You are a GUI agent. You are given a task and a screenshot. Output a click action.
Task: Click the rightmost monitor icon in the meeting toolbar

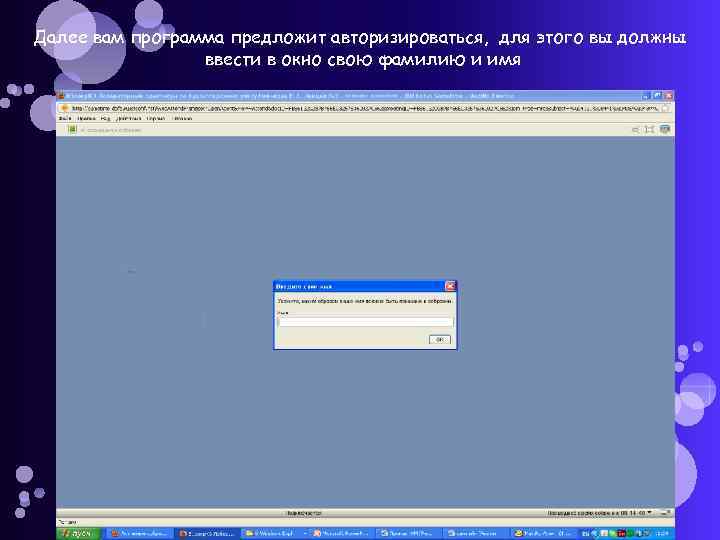664,130
